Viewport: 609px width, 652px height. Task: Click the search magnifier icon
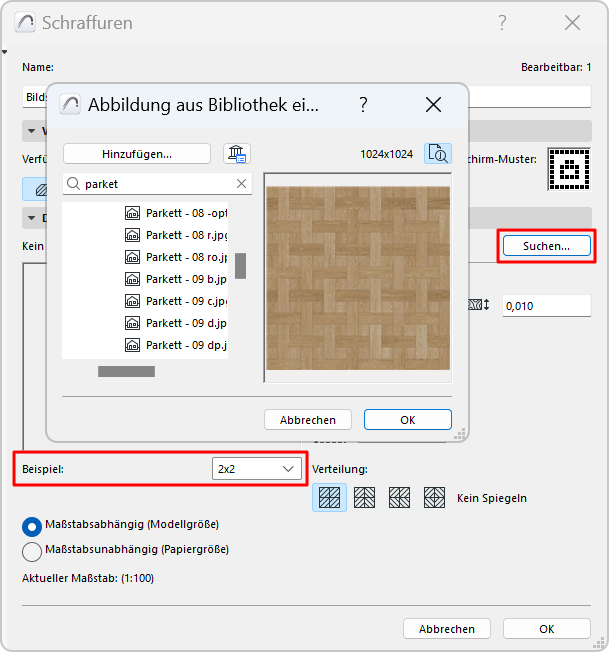tap(73, 183)
